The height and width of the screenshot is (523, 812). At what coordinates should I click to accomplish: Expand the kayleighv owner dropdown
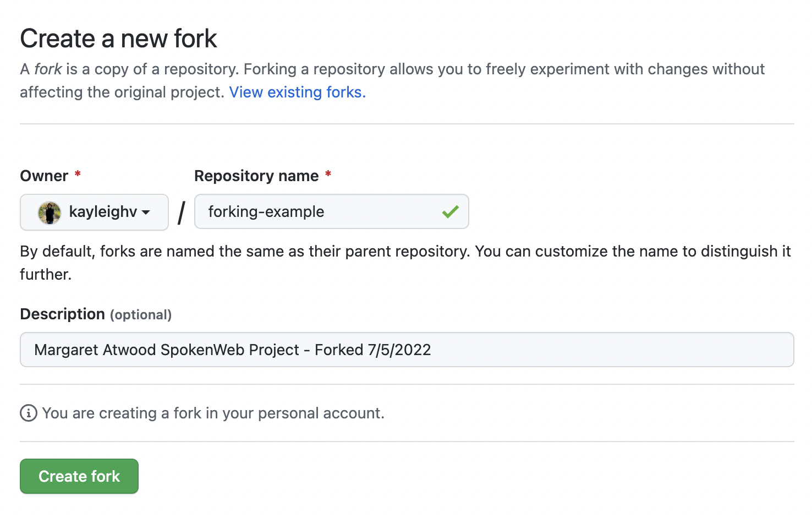coord(94,212)
